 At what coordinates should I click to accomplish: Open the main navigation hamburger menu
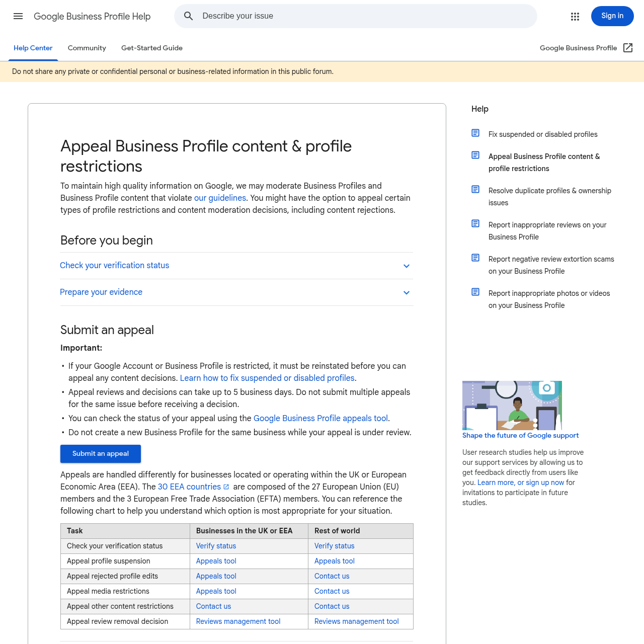coord(18,16)
